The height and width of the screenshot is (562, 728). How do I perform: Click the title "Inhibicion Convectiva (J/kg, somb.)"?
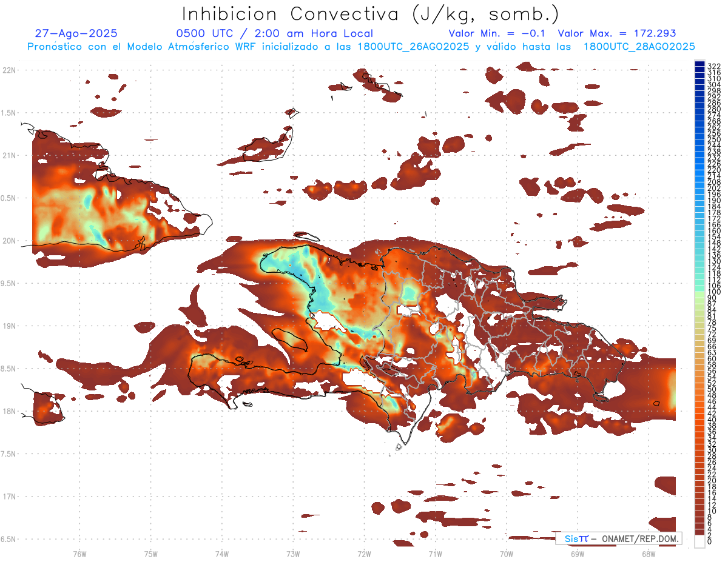pyautogui.click(x=371, y=14)
